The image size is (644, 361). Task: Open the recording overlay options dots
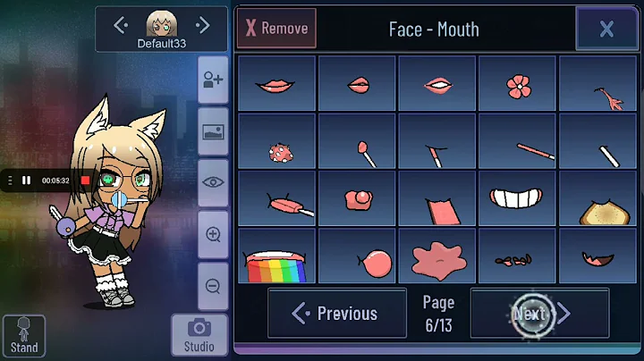point(10,180)
